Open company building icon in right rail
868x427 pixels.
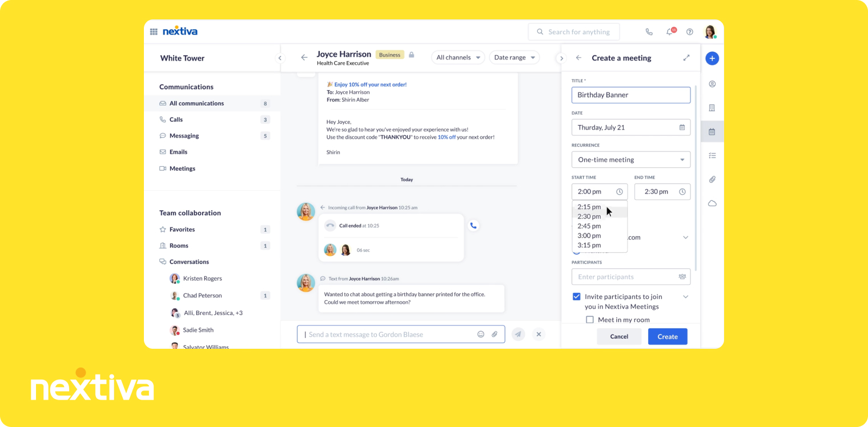point(712,108)
